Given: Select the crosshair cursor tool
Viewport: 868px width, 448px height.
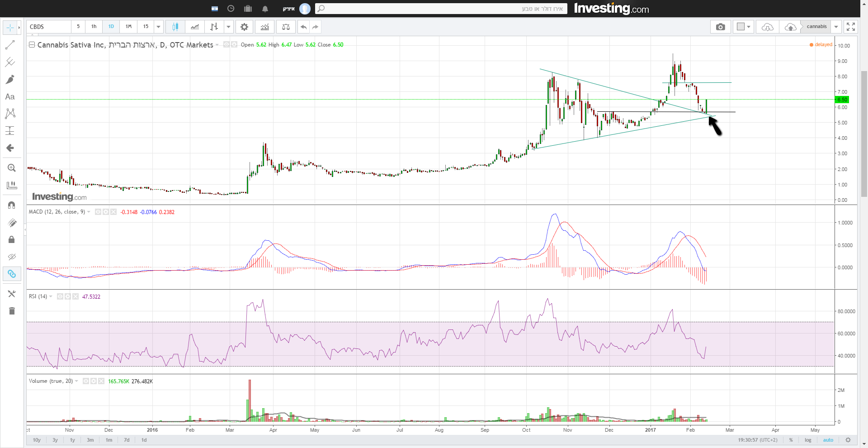Looking at the screenshot, I should [x=10, y=28].
